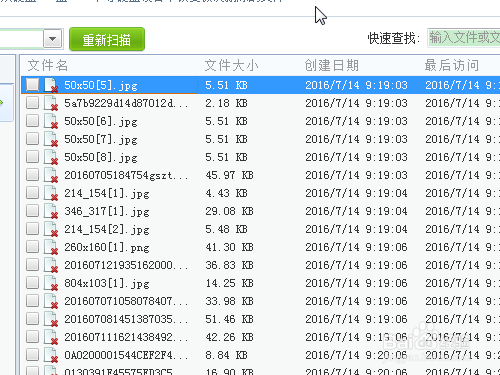
Task: Click deleted-file icon of 0A0200001544CEF2F4...
Action: pyautogui.click(x=51, y=355)
